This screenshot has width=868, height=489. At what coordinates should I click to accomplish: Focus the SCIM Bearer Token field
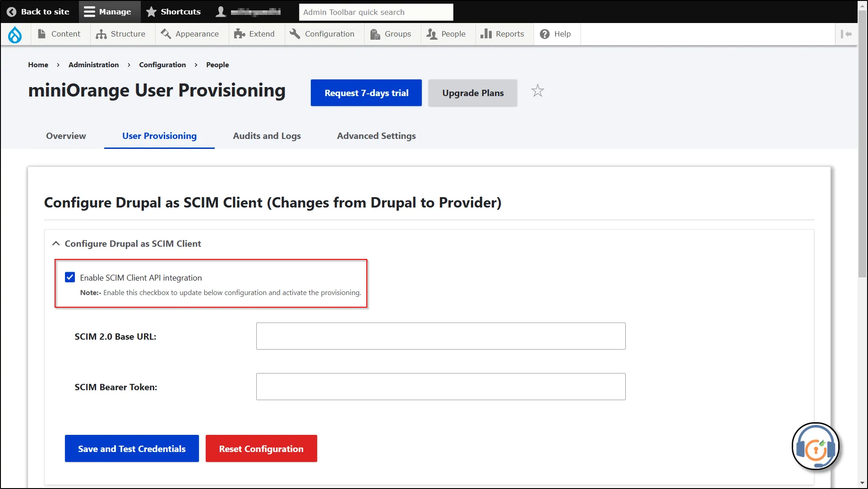pos(441,387)
